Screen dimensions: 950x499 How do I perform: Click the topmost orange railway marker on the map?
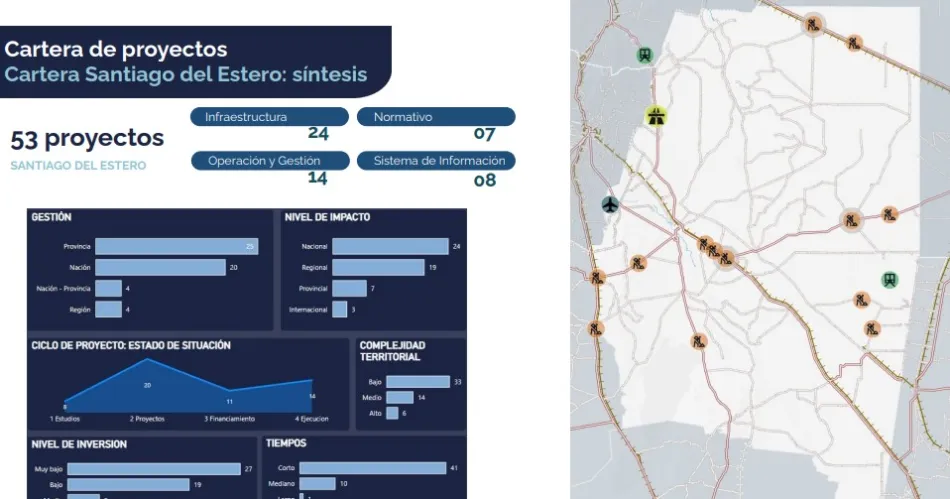tap(815, 23)
